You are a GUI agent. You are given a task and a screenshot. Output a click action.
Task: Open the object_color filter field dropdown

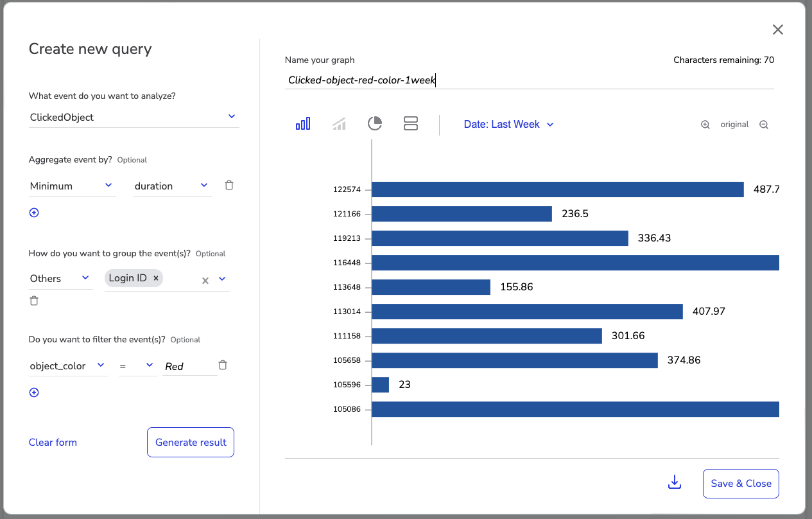click(x=68, y=365)
